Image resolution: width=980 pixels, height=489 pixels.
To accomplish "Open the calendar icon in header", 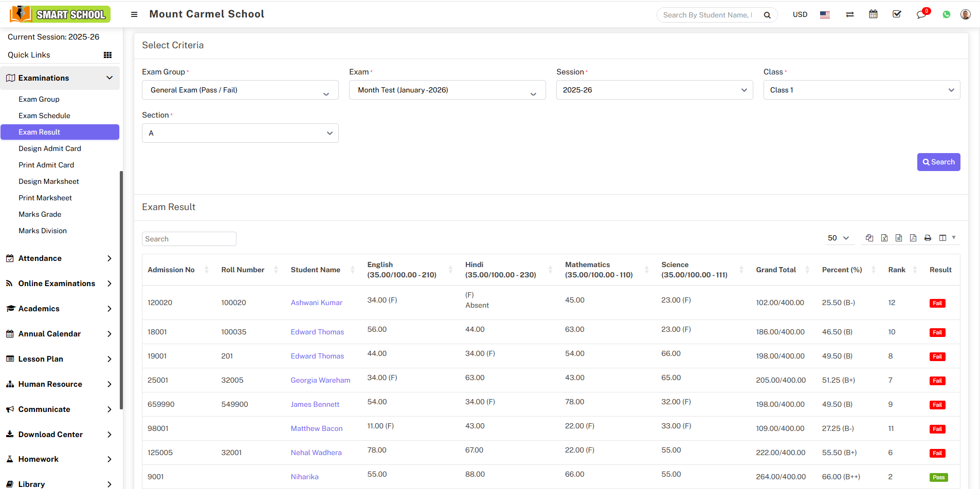I will [x=873, y=14].
